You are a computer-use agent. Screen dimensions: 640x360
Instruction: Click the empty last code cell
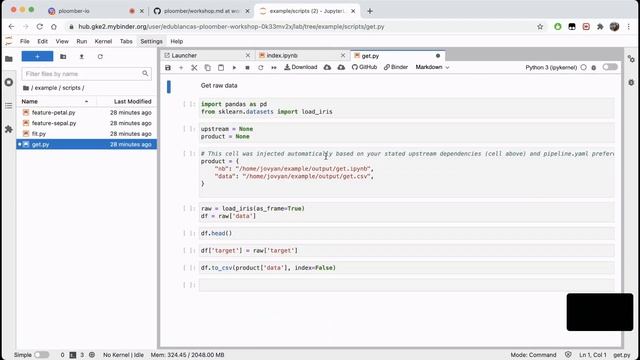(407, 285)
